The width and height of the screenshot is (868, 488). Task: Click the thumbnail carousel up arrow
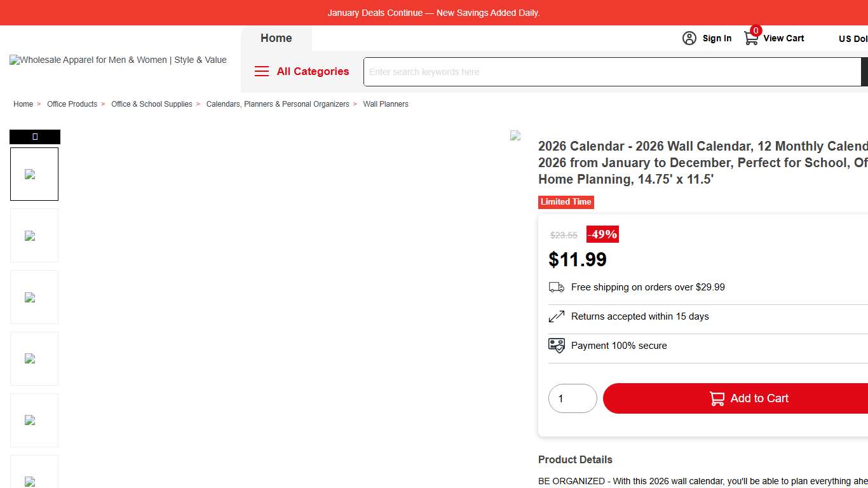coord(35,137)
